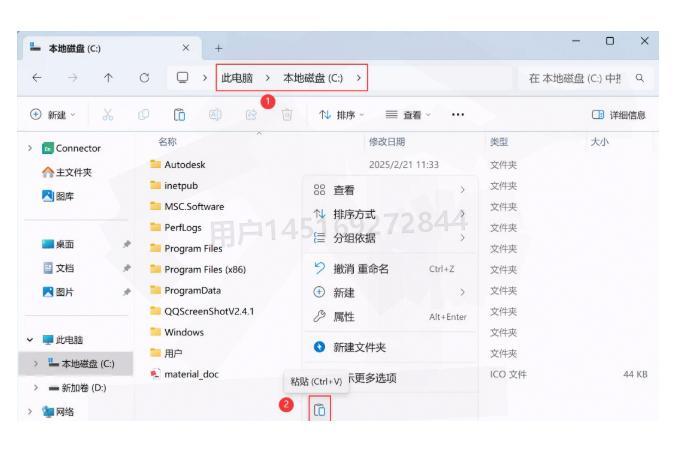Click 本地磁盘 (C:) in the breadcrumb
The height and width of the screenshot is (452, 676).
pyautogui.click(x=313, y=78)
